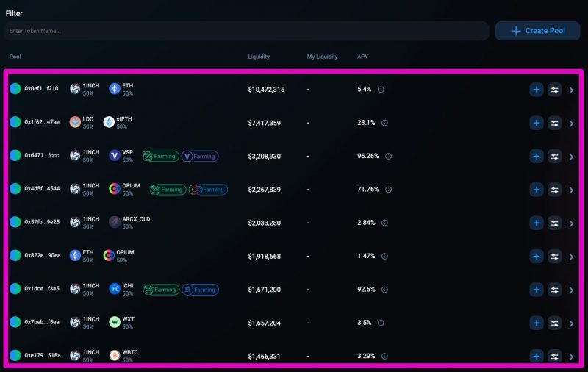
Task: Click the Create Pool button
Action: point(537,31)
